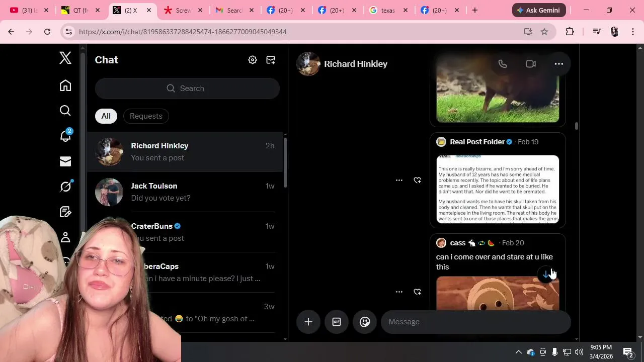This screenshot has height=362, width=644.
Task: Open Grok icon in sidebar
Action: [65, 187]
